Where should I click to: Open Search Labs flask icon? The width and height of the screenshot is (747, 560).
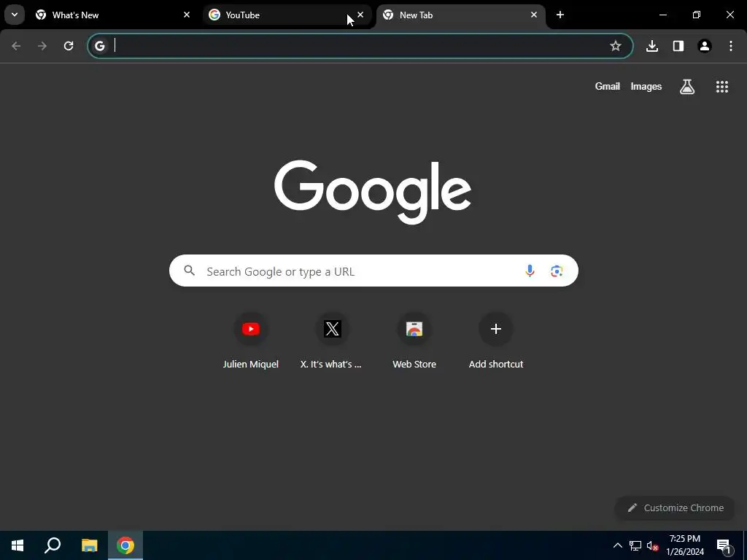tap(687, 87)
